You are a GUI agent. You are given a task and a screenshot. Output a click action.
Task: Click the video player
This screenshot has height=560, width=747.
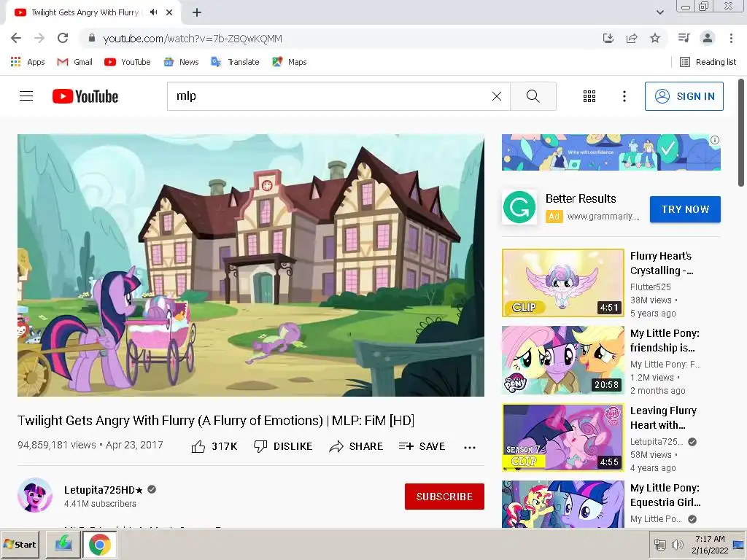point(251,265)
